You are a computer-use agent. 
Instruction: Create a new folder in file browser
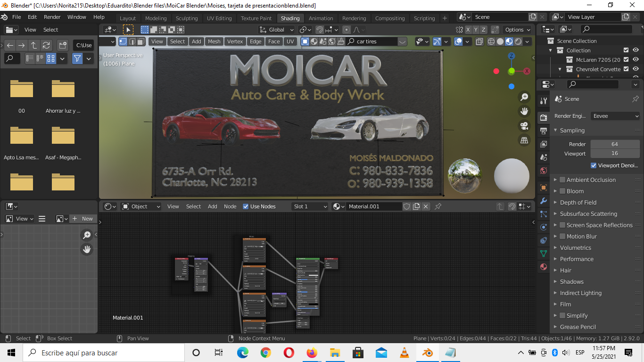[x=63, y=45]
